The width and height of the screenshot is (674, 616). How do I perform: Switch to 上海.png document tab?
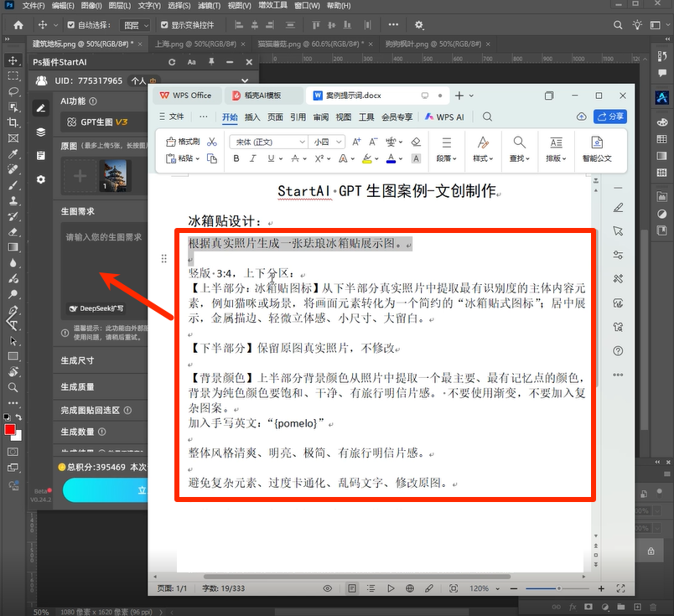point(195,44)
